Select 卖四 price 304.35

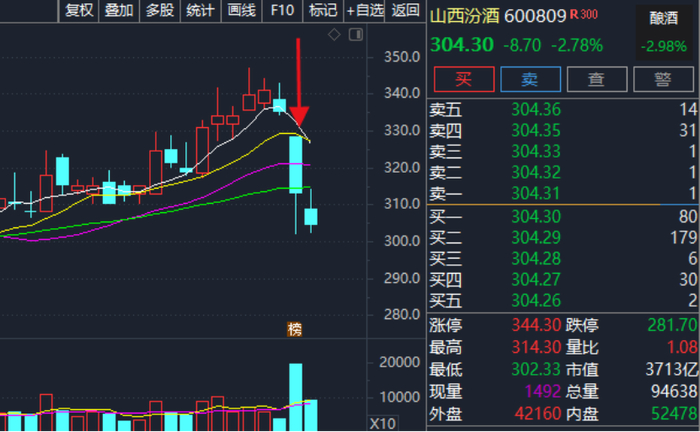click(536, 130)
